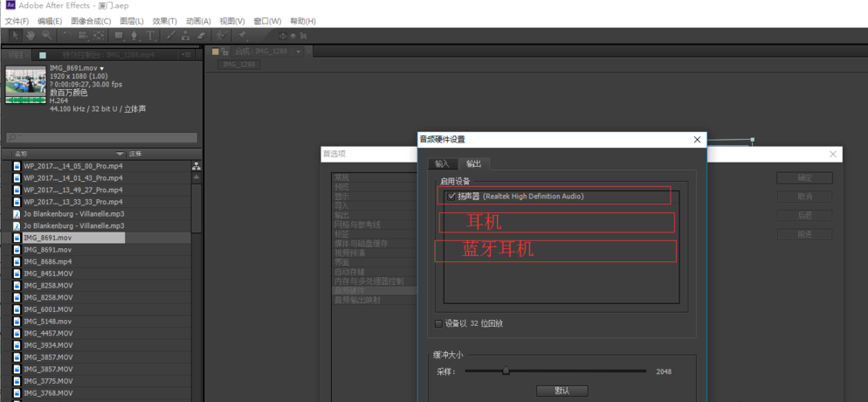Screen dimensions: 868x402
Task: Select the Pen tool
Action: click(134, 36)
